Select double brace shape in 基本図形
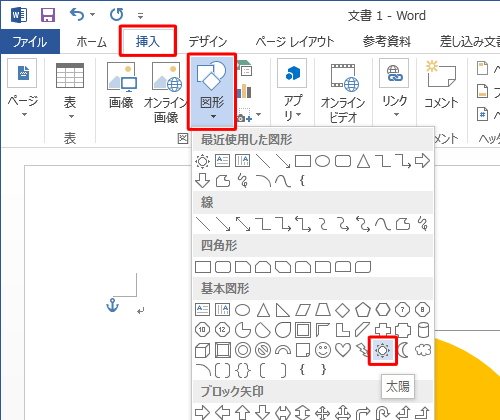The height and width of the screenshot is (420, 500). click(x=243, y=370)
